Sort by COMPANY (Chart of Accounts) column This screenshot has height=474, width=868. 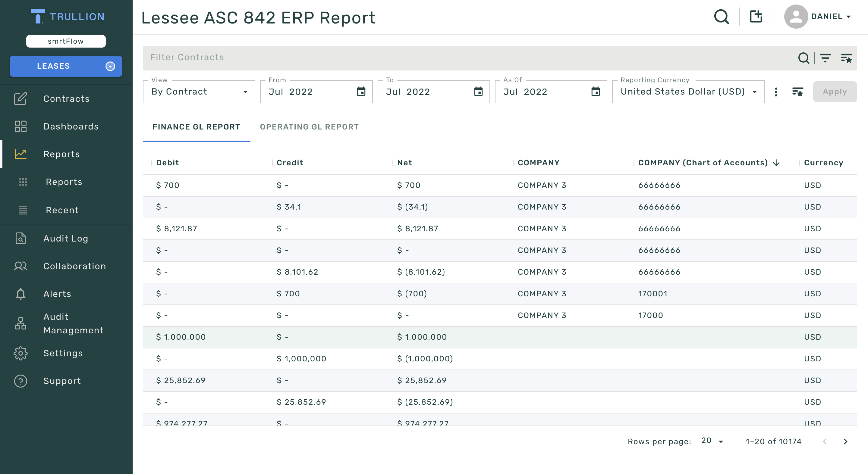click(x=703, y=163)
